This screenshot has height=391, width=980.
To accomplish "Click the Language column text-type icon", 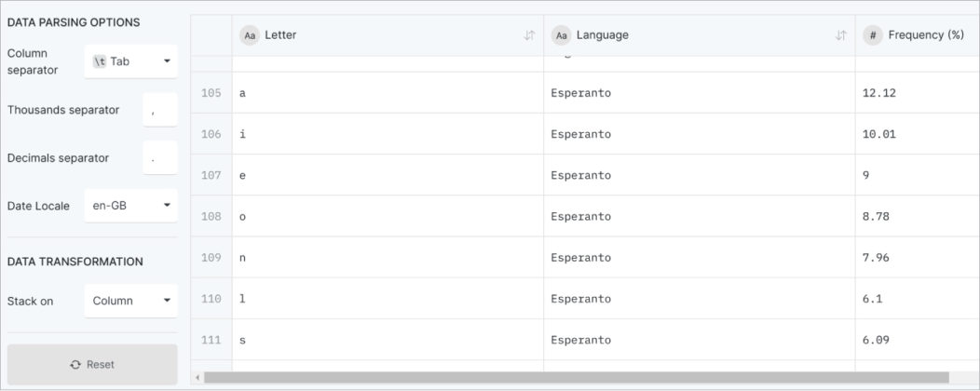I will pyautogui.click(x=561, y=35).
